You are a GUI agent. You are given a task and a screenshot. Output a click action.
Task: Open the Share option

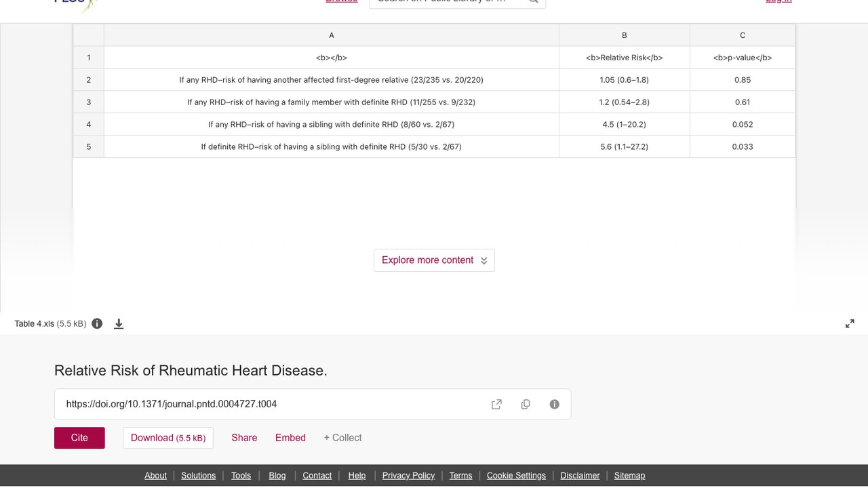tap(244, 438)
